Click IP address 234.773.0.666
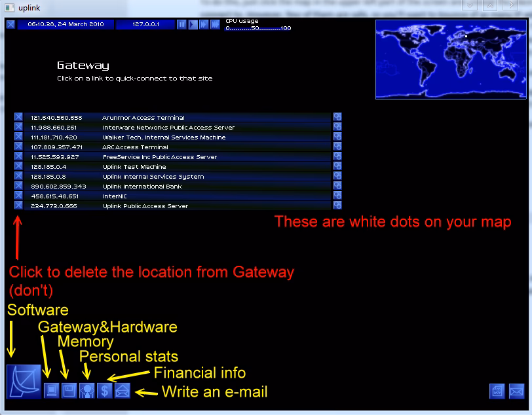The width and height of the screenshot is (532, 415). (x=54, y=206)
